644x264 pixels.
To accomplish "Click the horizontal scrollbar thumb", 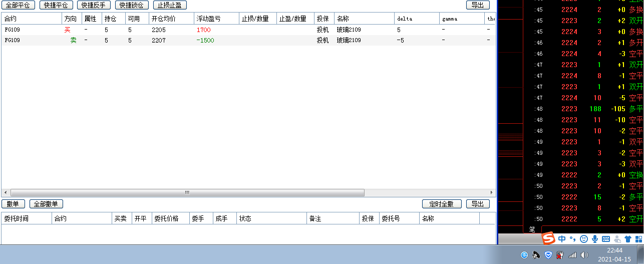I will 187,192.
